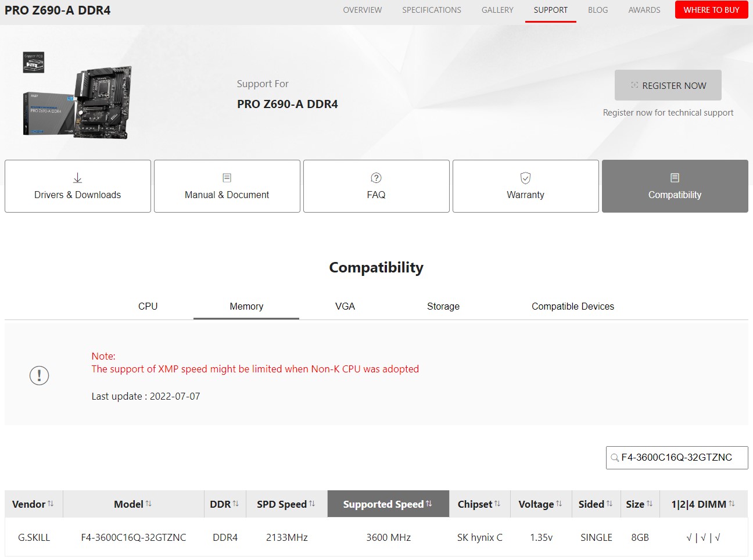The image size is (753, 560).
Task: Click the download arrow icon above Drivers & Downloads
Action: [77, 178]
